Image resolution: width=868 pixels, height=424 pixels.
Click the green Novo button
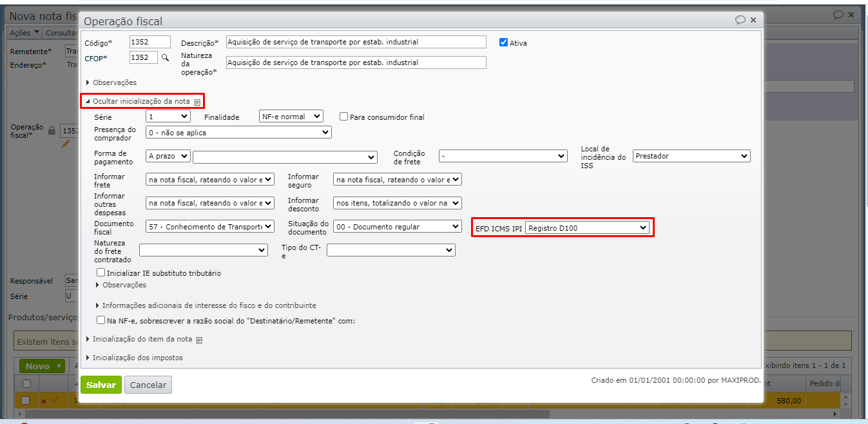37,366
